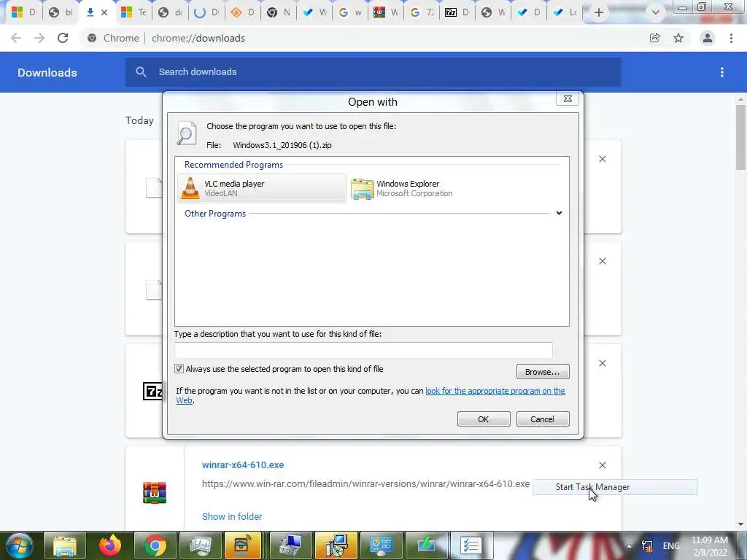Open a new tab with plus button
This screenshot has height=560, width=747.
coord(599,12)
